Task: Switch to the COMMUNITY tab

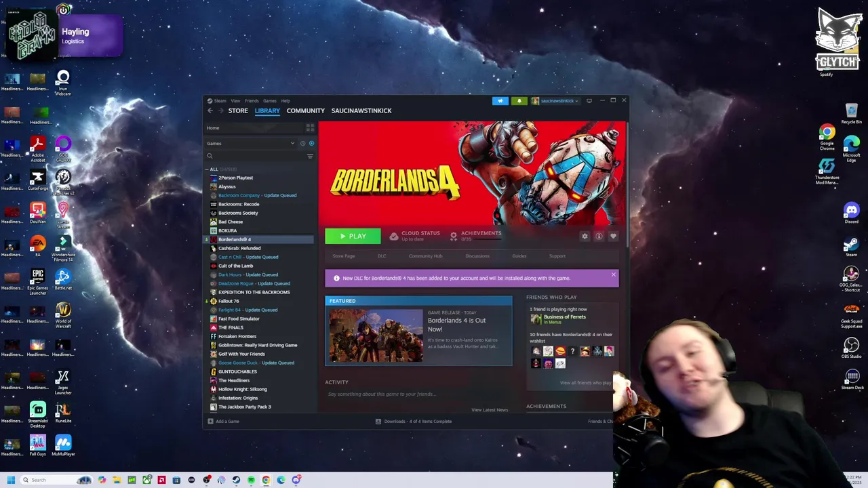Action: pyautogui.click(x=306, y=110)
